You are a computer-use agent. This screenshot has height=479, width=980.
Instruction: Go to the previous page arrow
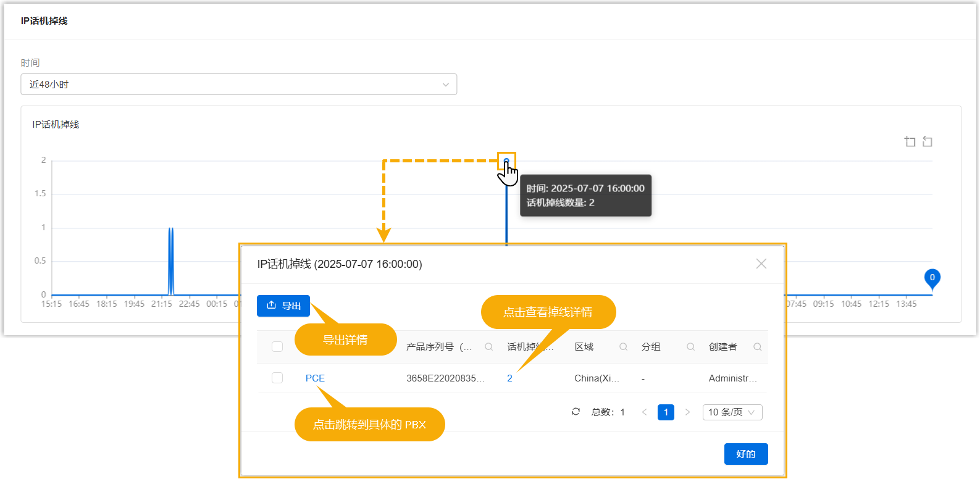click(644, 412)
